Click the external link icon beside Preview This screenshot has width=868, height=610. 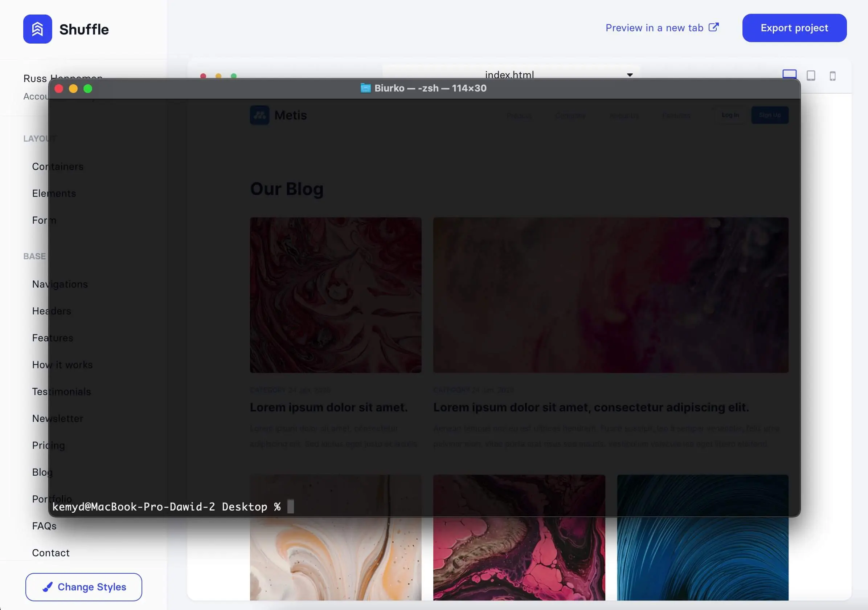713,27
